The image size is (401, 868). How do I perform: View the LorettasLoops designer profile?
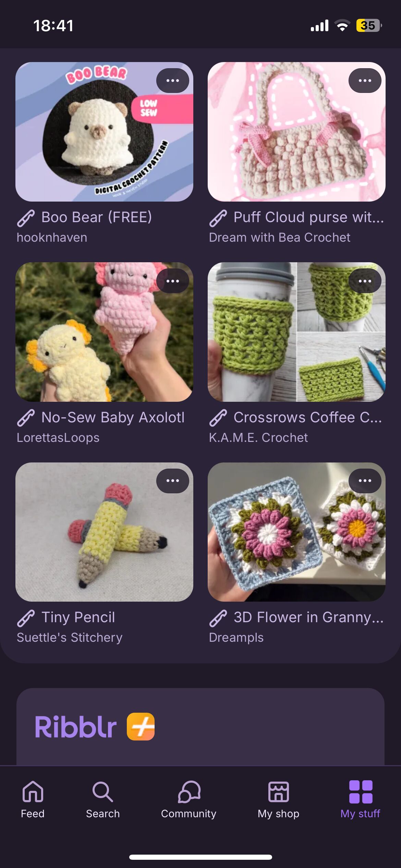(58, 437)
